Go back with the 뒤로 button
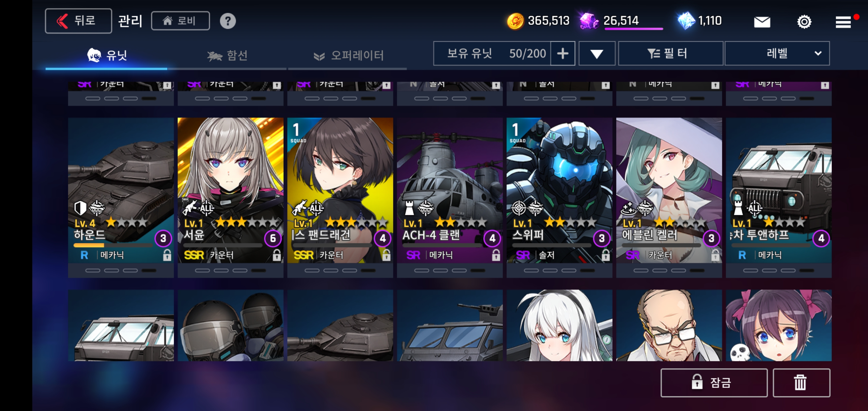Image resolution: width=868 pixels, height=411 pixels. coord(78,21)
